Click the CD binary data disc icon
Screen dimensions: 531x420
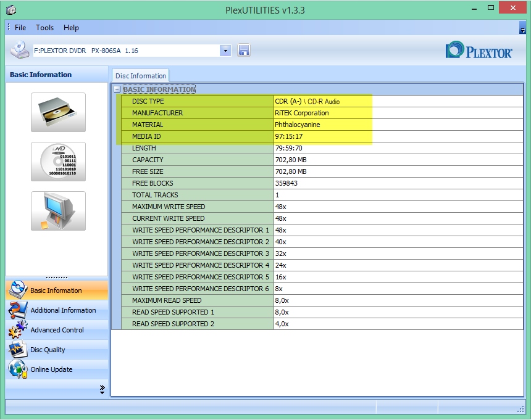coord(58,162)
